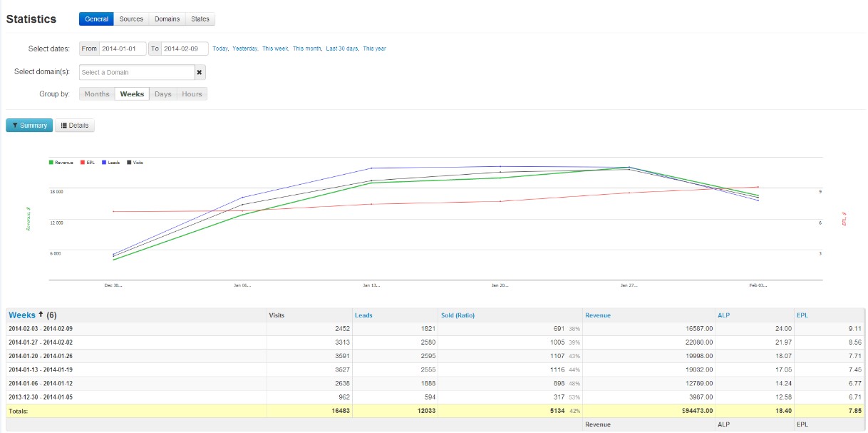This screenshot has width=868, height=433.
Task: Toggle sort arrow beside the Weeks header
Action: point(41,315)
